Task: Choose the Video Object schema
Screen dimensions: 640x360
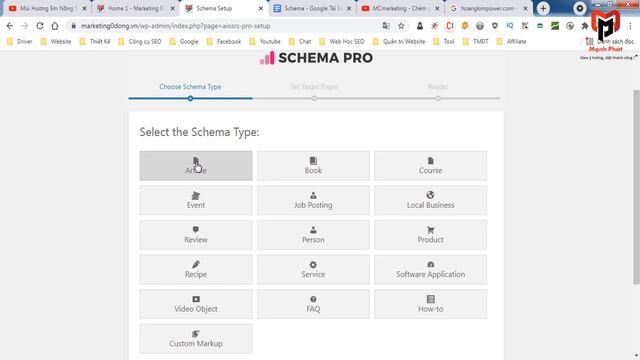Action: point(196,304)
